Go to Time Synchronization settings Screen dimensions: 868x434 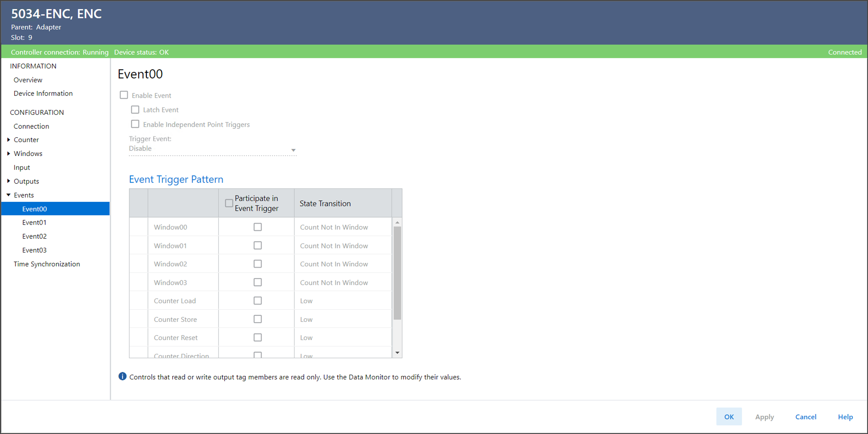coord(47,264)
